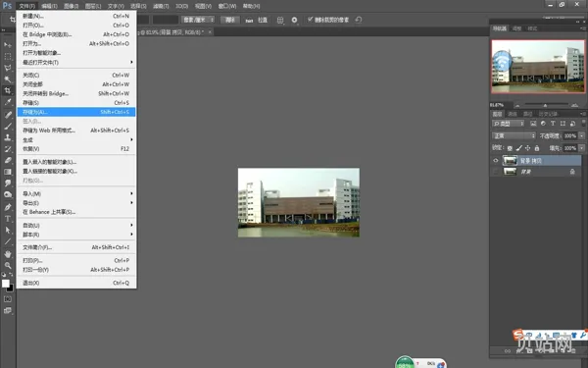Click switch foreground background colors arrow
This screenshot has width=588, height=368.
pyautogui.click(x=11, y=275)
